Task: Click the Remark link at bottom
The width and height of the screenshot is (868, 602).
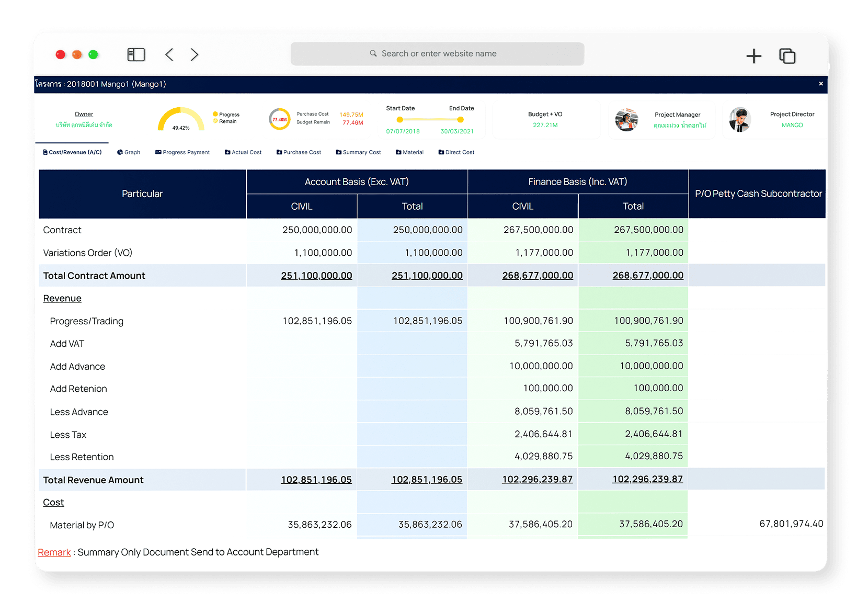Action: tap(54, 552)
